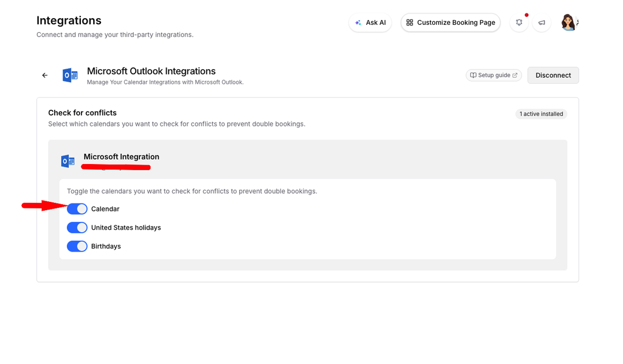623x364 pixels.
Task: Click the book icon in Setup guide
Action: 473,75
